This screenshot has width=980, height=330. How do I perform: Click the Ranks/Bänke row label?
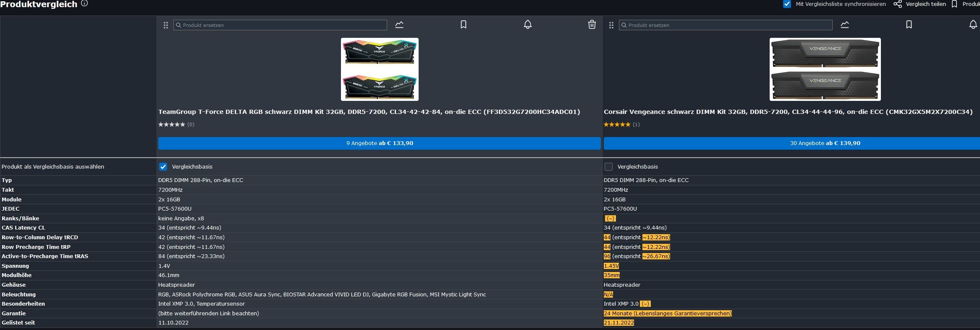coord(20,219)
